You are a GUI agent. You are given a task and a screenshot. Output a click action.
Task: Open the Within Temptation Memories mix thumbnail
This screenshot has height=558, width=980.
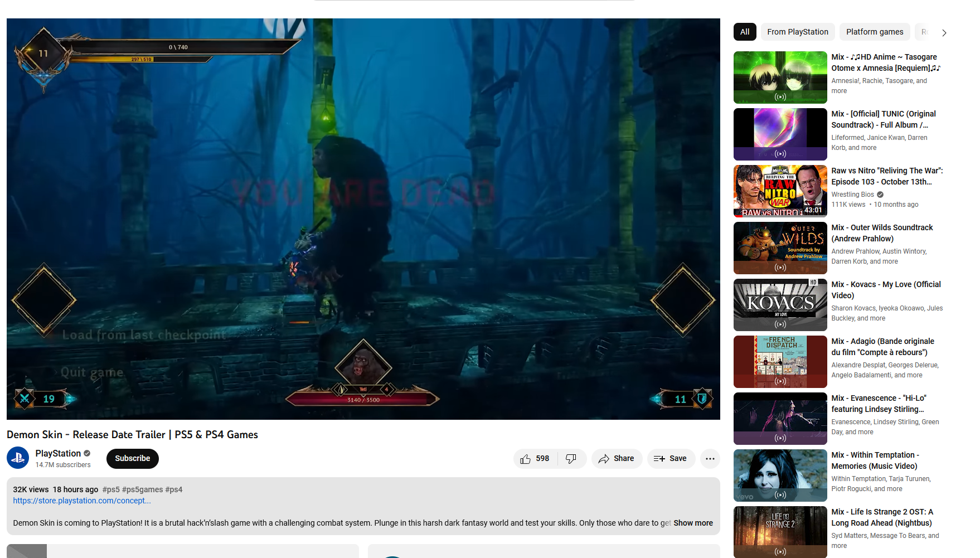coord(780,475)
